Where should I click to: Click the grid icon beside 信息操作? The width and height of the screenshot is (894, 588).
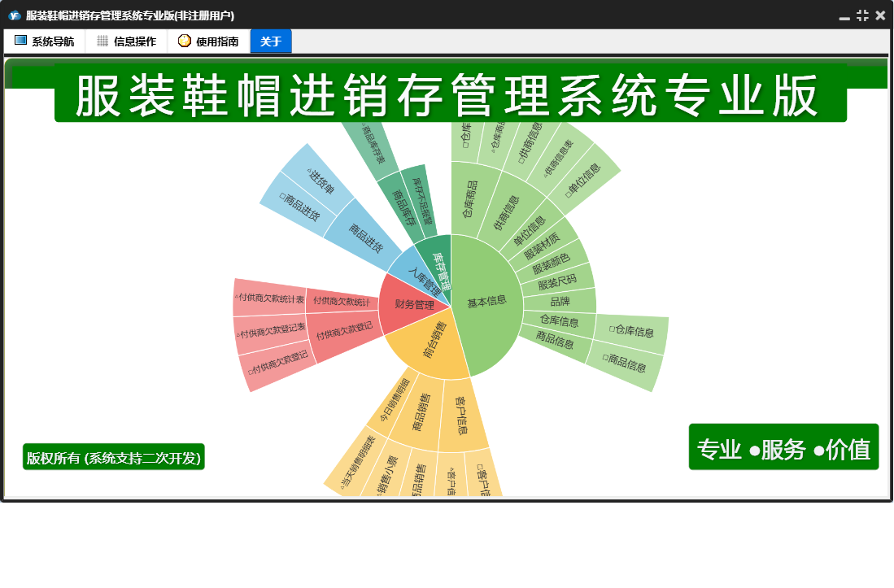(102, 41)
